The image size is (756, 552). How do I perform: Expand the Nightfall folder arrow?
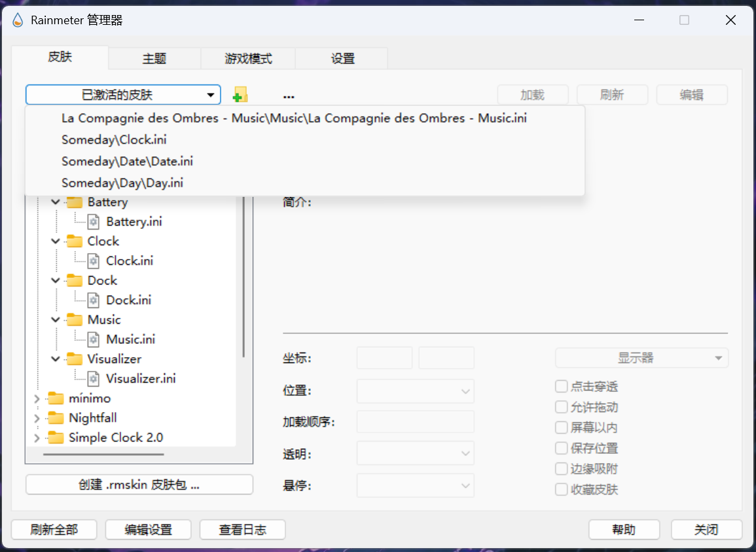tap(37, 418)
